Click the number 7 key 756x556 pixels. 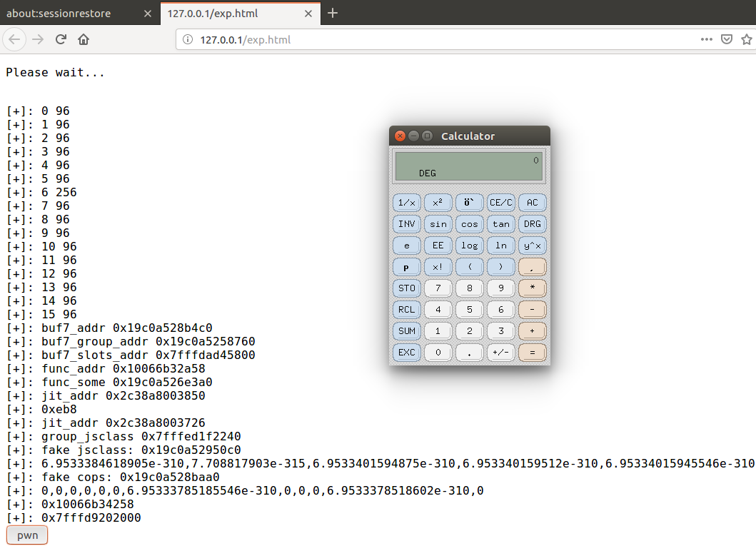pos(438,288)
